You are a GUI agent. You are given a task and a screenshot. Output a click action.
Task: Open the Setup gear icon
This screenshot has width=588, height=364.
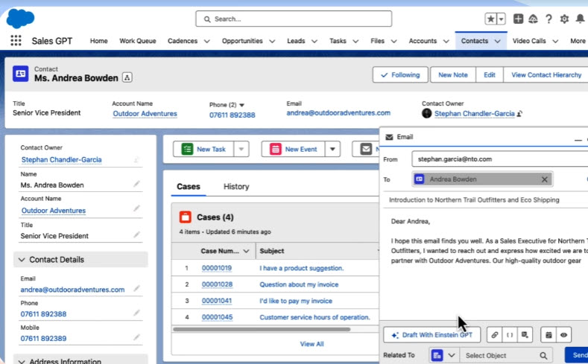point(564,19)
